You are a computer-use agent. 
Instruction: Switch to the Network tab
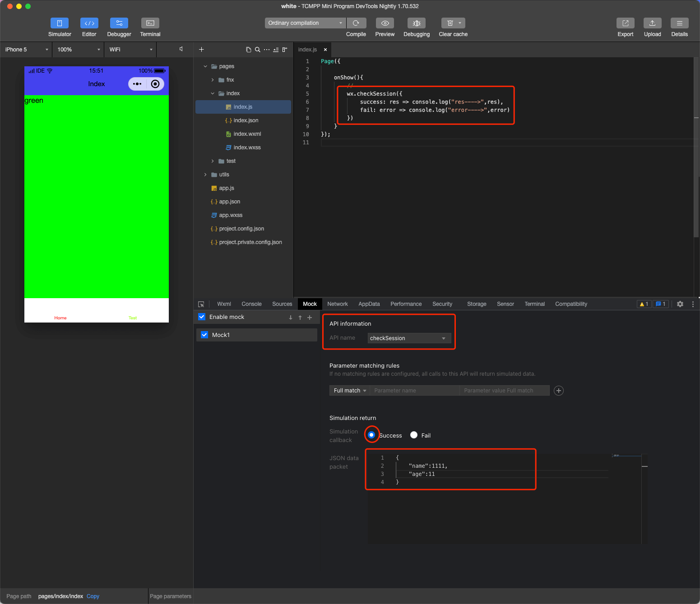pos(337,304)
